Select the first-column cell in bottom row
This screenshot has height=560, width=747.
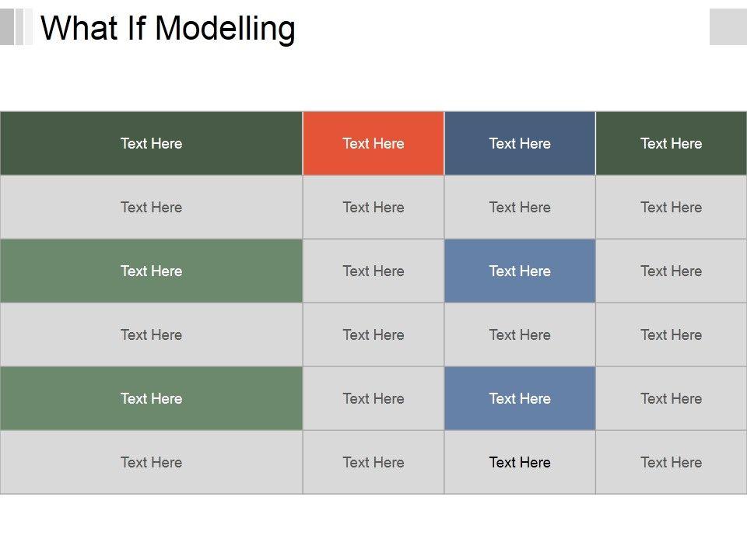[x=151, y=462]
